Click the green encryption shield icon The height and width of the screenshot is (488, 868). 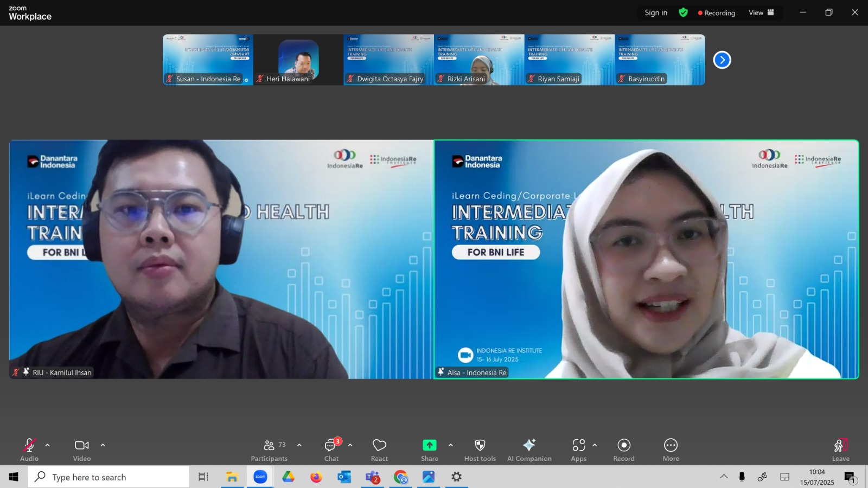point(683,12)
